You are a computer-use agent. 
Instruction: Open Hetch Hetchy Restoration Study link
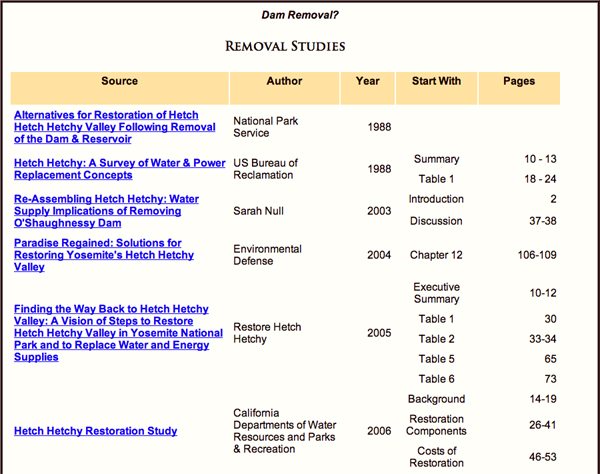point(96,431)
